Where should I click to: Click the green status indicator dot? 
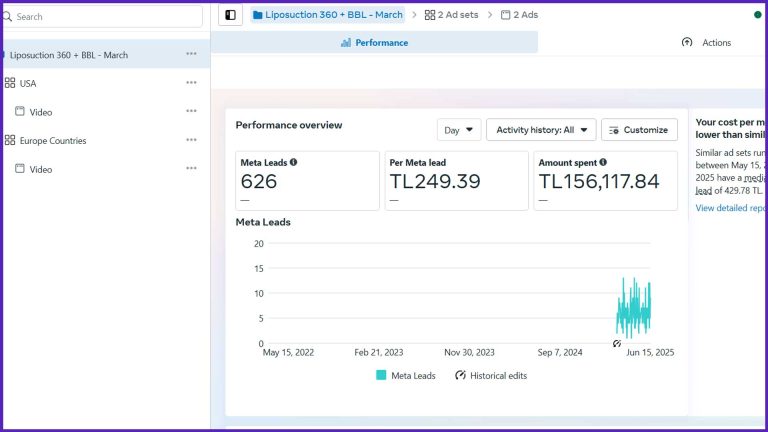click(x=757, y=15)
